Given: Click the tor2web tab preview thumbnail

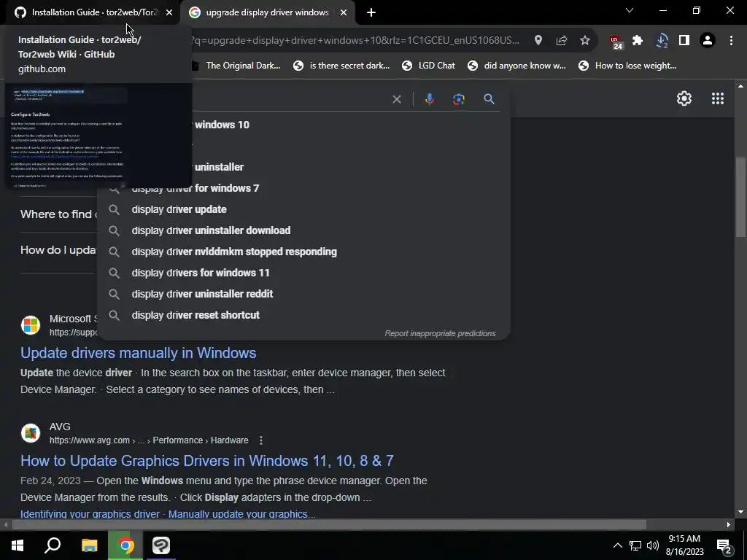Looking at the screenshot, I should click(x=98, y=136).
